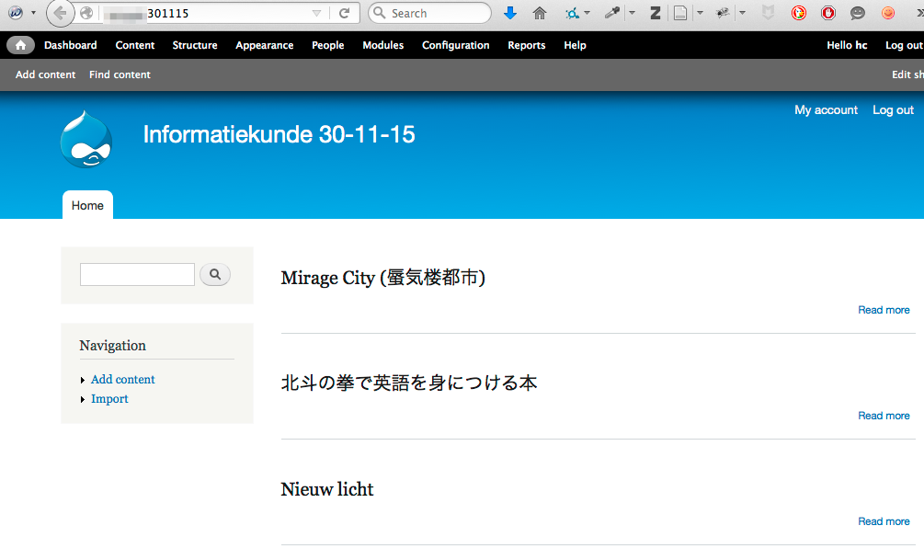The height and width of the screenshot is (560, 924).
Task: Click the My account link
Action: [x=826, y=109]
